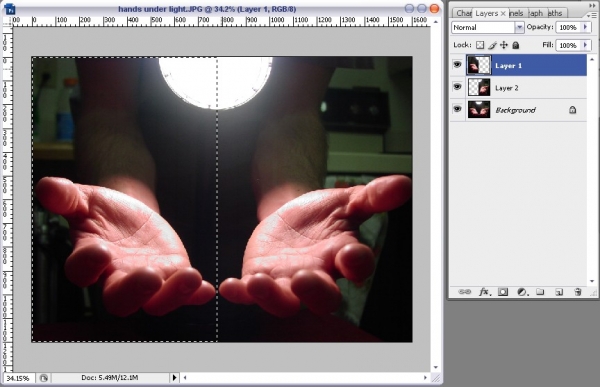600x387 pixels.
Task: Click the bright lamp in the image
Action: (x=215, y=82)
